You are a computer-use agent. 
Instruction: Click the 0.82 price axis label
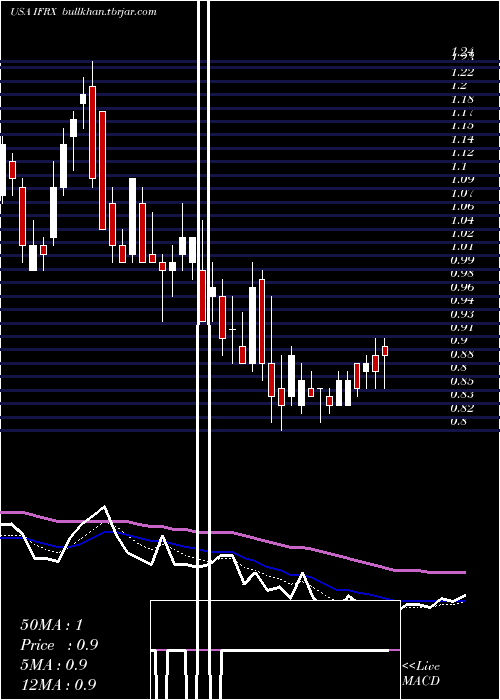462,408
